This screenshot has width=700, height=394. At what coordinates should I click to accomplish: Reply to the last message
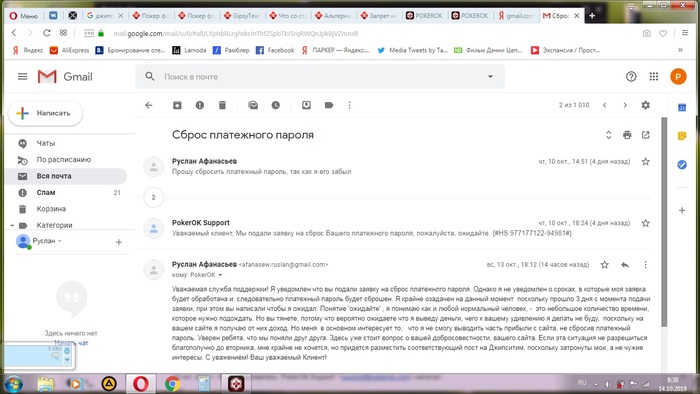point(625,265)
